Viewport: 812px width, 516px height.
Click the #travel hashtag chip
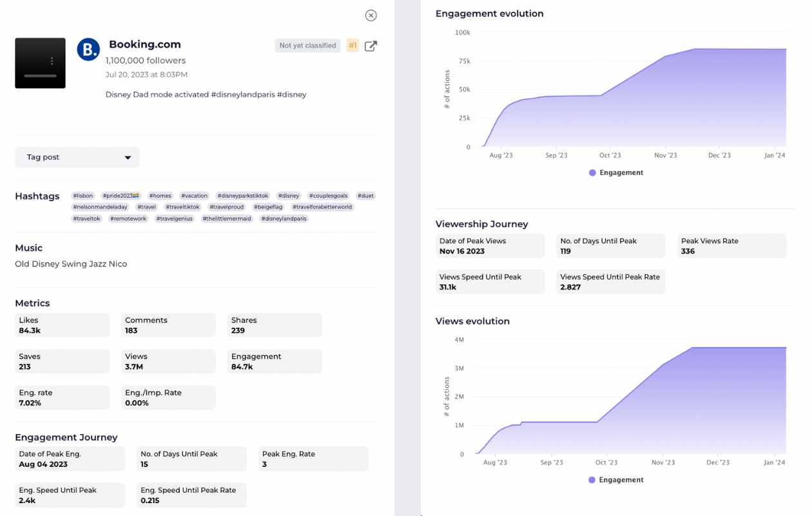click(147, 207)
